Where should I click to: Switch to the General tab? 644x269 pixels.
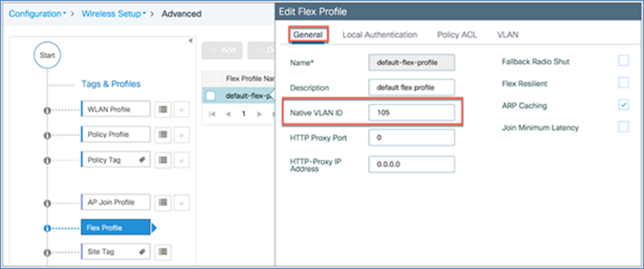tap(308, 35)
